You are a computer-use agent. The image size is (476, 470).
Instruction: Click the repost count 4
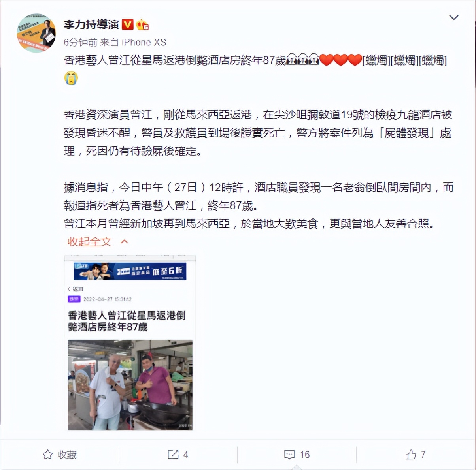[185, 455]
